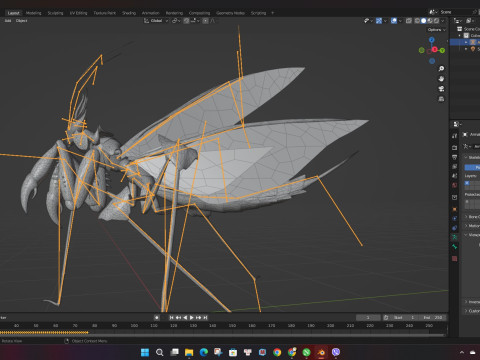Click the red X axis gizmo ball
The width and height of the screenshot is (480, 360).
pos(435,49)
